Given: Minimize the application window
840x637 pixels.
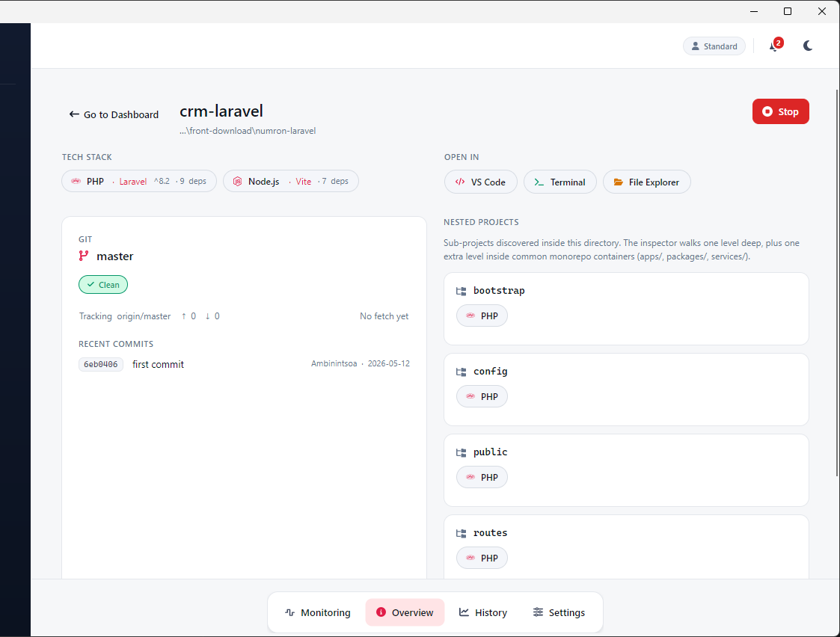Looking at the screenshot, I should point(754,11).
